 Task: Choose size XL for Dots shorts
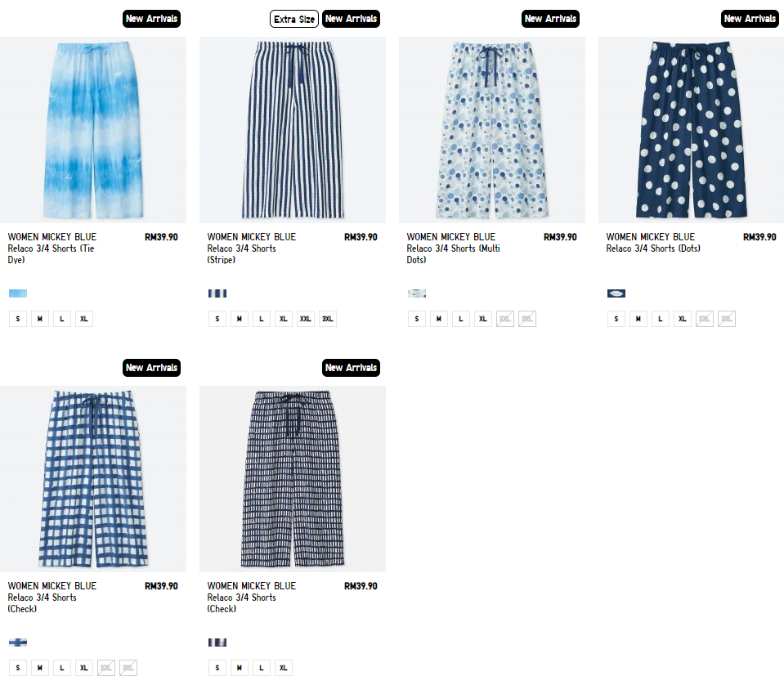683,319
